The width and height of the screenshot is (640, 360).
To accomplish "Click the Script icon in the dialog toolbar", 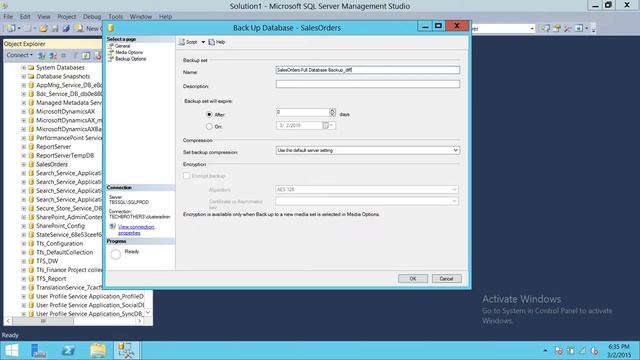I will pos(182,42).
